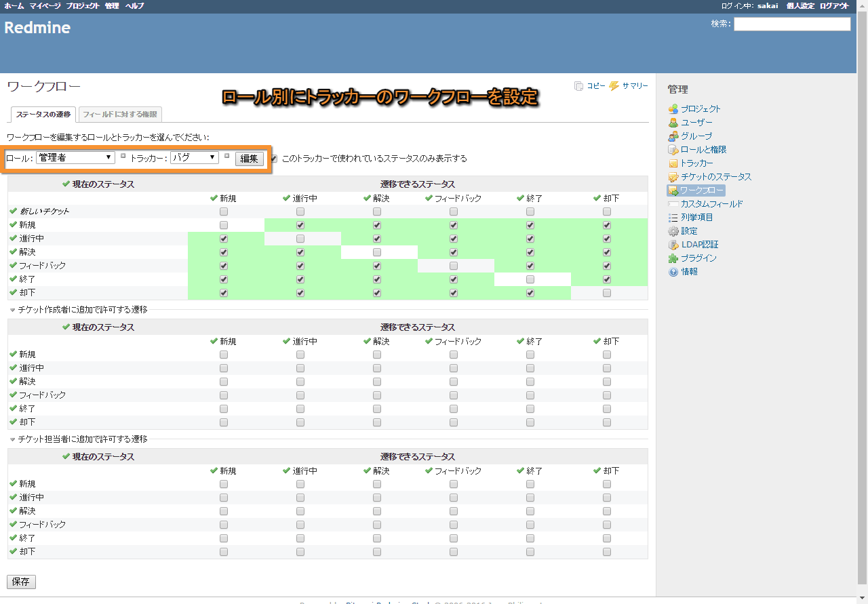Image resolution: width=868 pixels, height=604 pixels.
Task: Click the 編集 button
Action: [x=250, y=159]
